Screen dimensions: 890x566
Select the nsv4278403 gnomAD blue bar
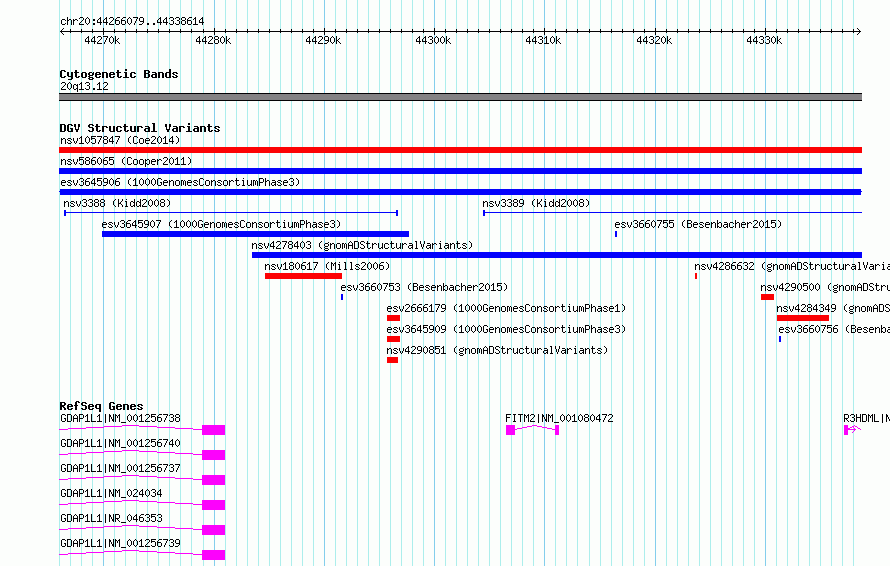point(557,255)
